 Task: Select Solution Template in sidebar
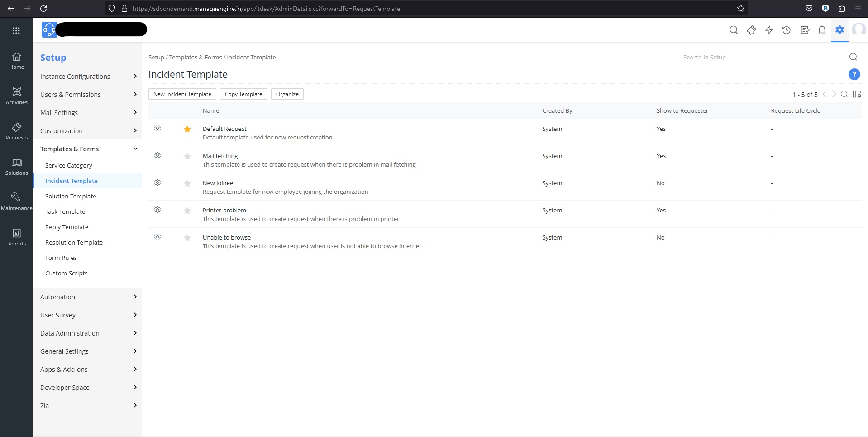point(71,197)
